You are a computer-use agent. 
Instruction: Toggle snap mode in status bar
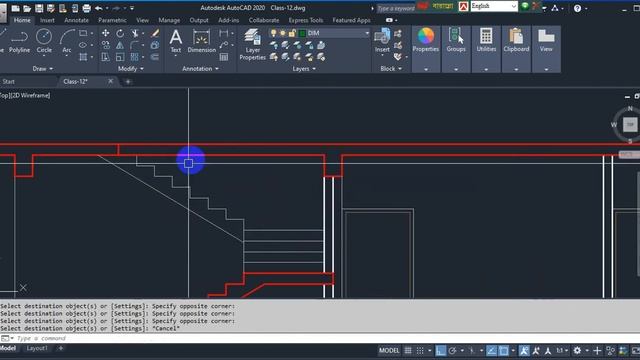pos(420,351)
